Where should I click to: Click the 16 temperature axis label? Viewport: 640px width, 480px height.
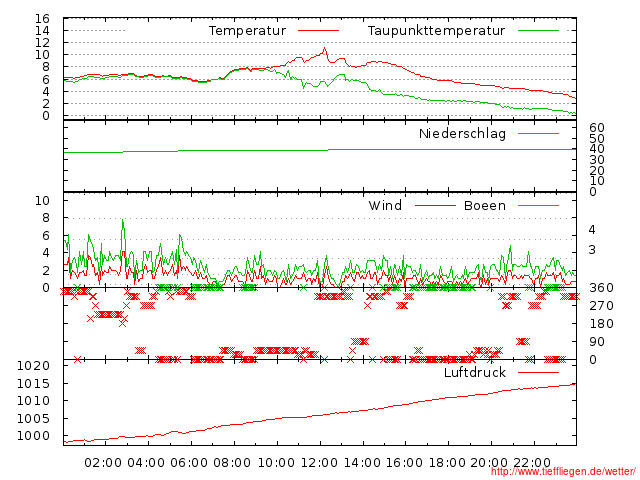click(42, 19)
